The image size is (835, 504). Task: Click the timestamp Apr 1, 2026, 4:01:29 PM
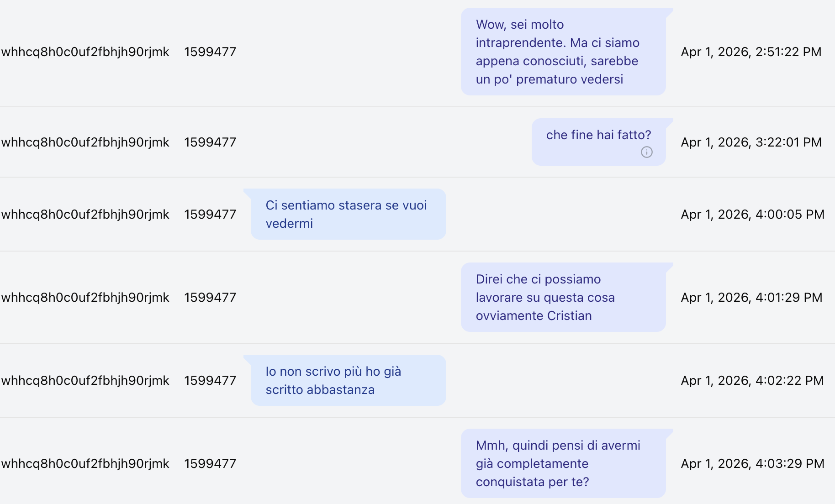pos(751,298)
